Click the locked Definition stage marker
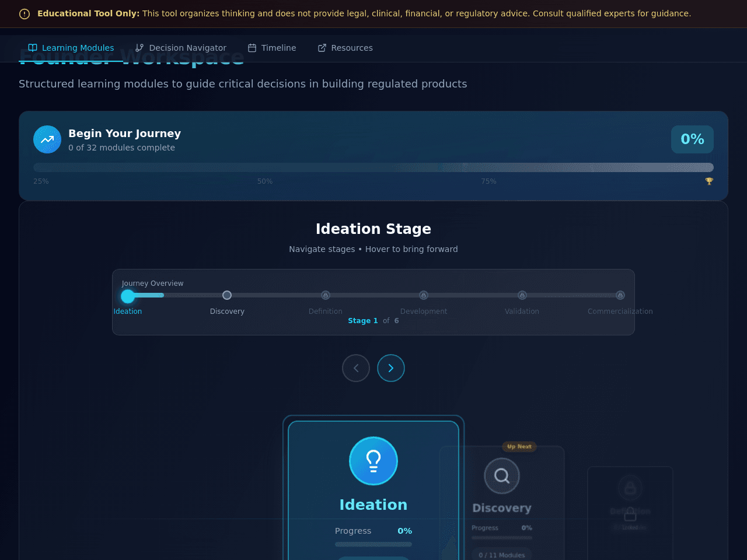This screenshot has height=560, width=747. pyautogui.click(x=326, y=295)
